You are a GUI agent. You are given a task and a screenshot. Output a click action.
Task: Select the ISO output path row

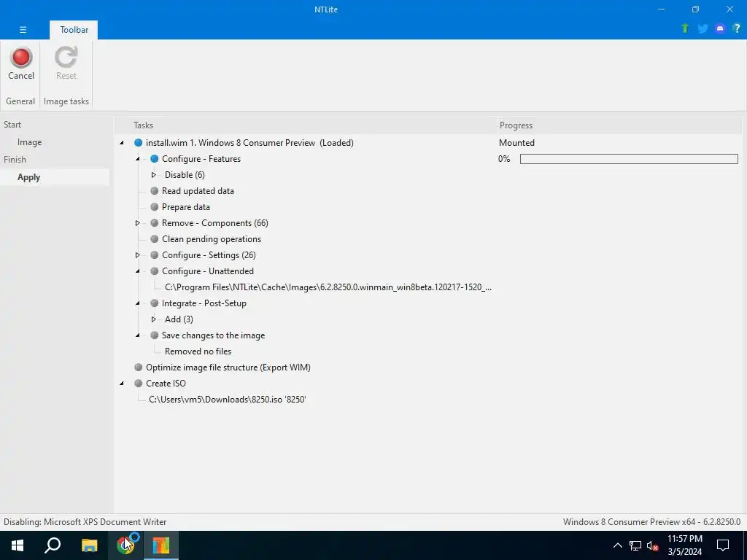[228, 400]
